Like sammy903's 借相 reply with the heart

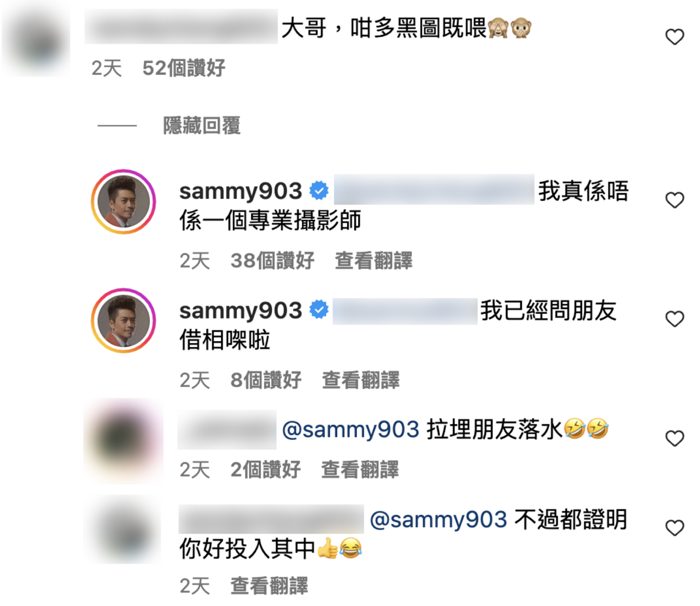(x=674, y=319)
